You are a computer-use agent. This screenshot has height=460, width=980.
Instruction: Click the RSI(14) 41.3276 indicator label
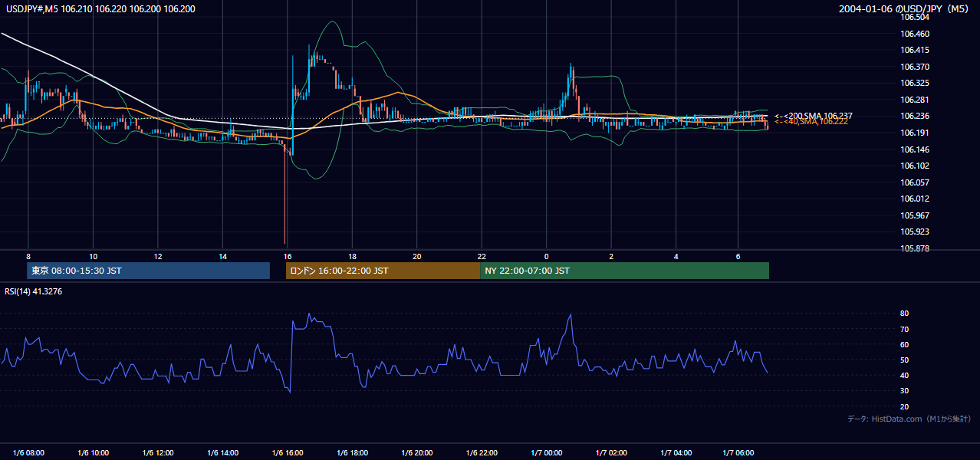[34, 291]
